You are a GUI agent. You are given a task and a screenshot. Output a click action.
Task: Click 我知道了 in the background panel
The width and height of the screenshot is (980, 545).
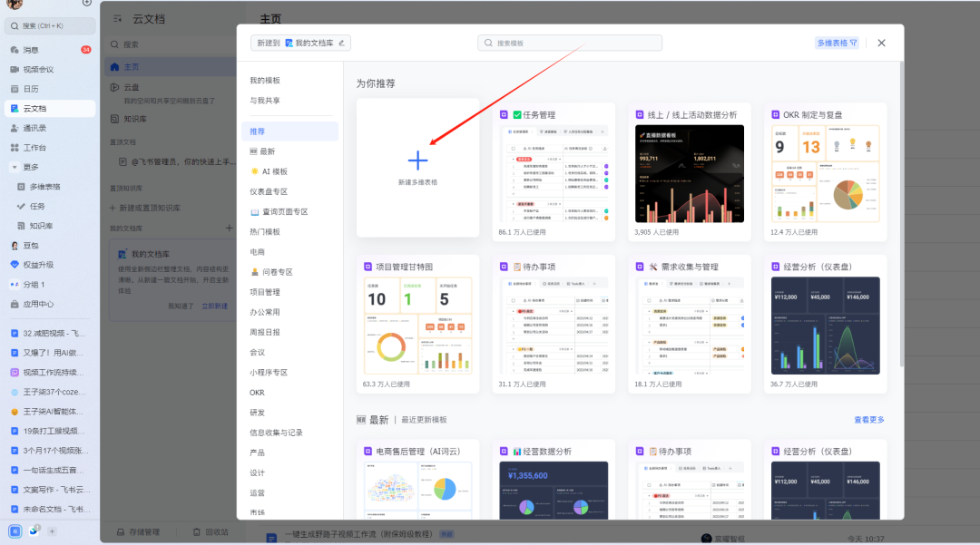[181, 306]
